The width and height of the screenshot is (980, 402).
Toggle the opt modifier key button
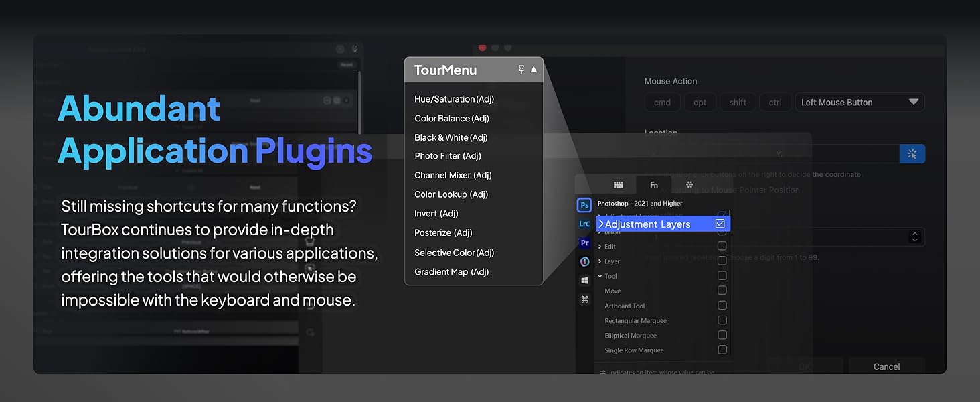point(700,103)
